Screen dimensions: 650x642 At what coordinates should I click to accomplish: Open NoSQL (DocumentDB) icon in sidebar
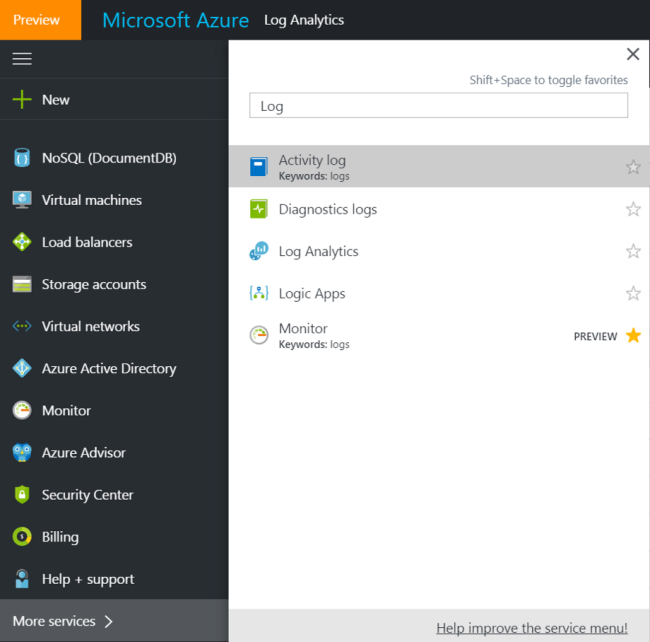click(22, 158)
